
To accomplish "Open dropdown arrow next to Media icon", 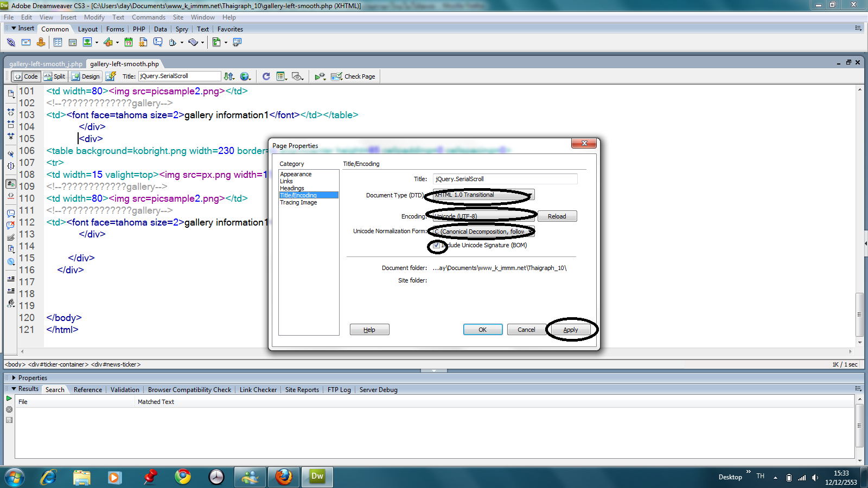I will click(x=117, y=42).
